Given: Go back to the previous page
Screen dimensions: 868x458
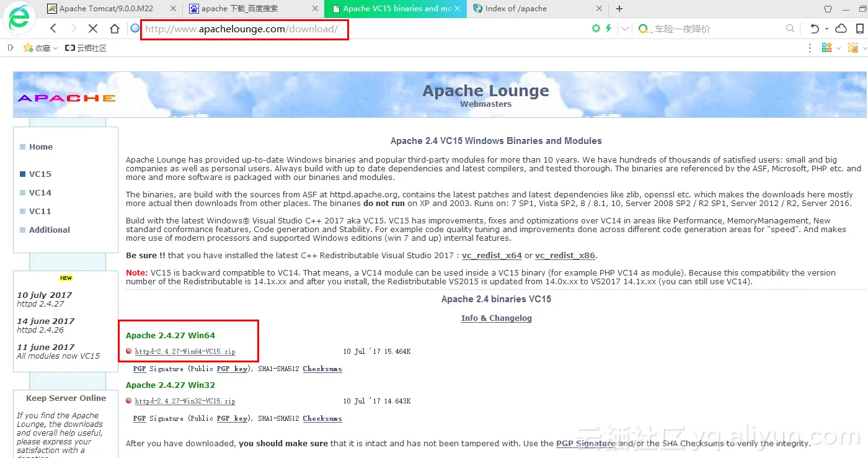Looking at the screenshot, I should coord(53,29).
